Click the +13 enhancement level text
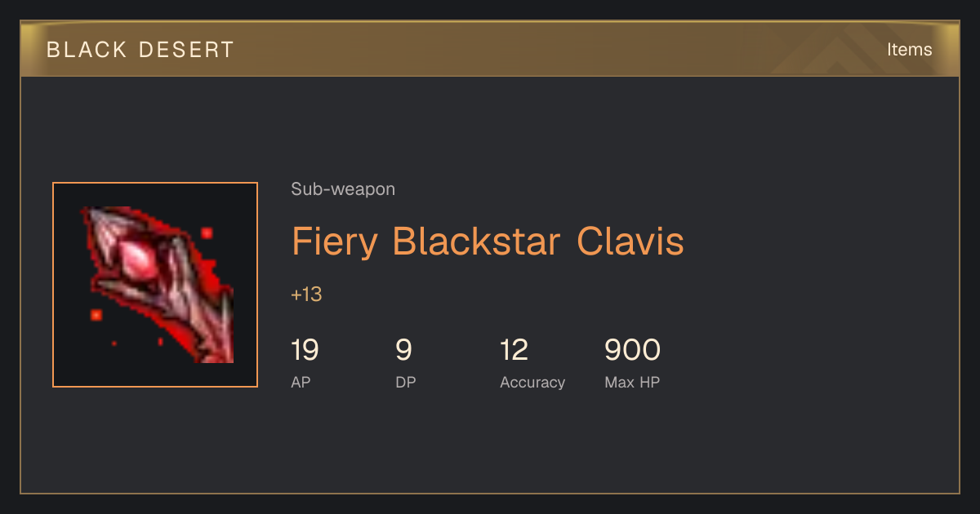Image resolution: width=980 pixels, height=514 pixels. tap(306, 295)
